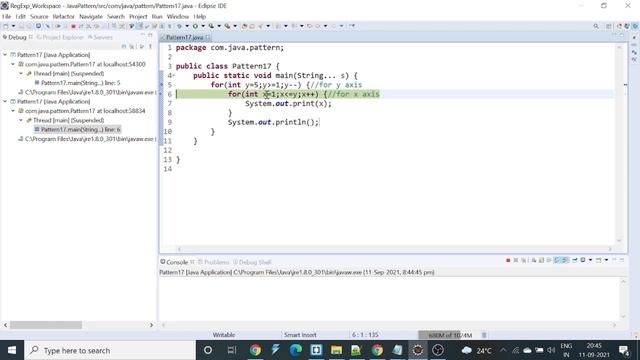
Task: Click the volume speaker tray icon
Action: click(x=551, y=350)
